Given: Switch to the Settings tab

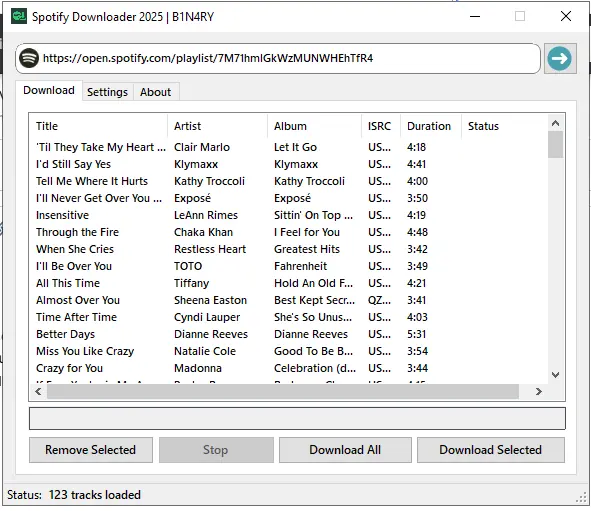Looking at the screenshot, I should [x=107, y=92].
